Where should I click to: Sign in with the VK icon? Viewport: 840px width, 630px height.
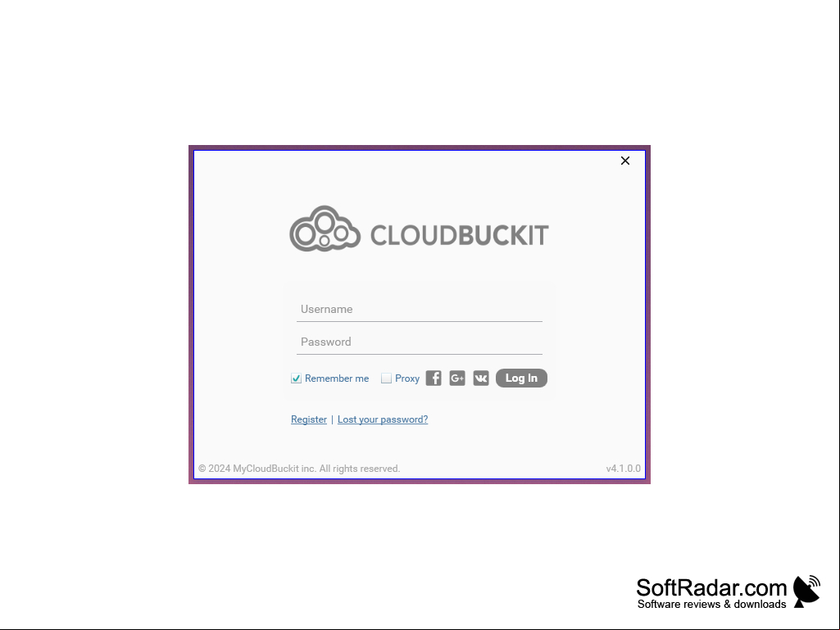pyautogui.click(x=481, y=378)
